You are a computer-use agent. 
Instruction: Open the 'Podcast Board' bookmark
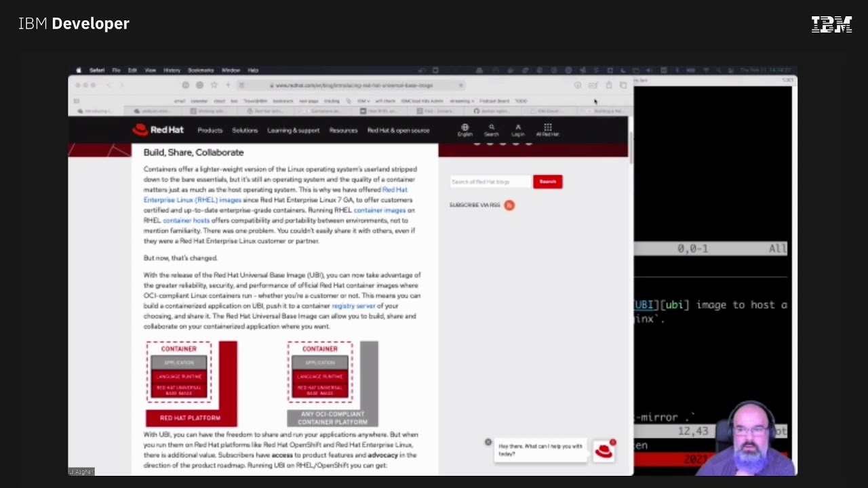pos(494,101)
